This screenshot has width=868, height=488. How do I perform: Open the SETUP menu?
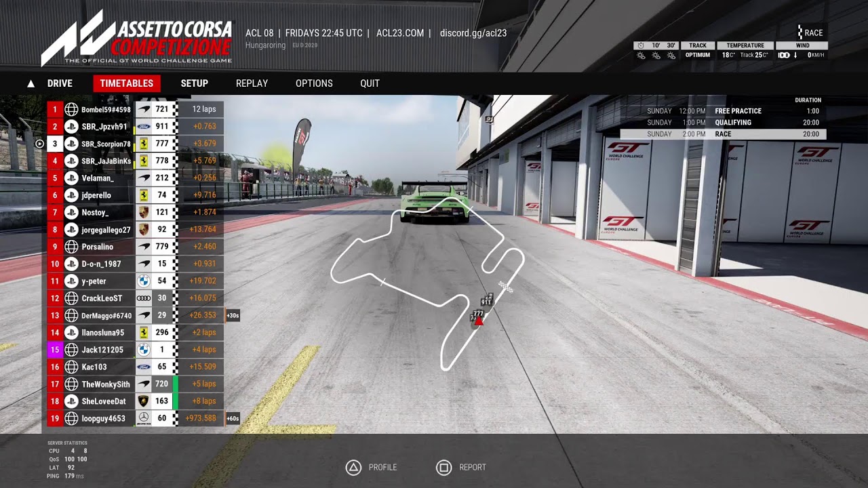pyautogui.click(x=194, y=83)
